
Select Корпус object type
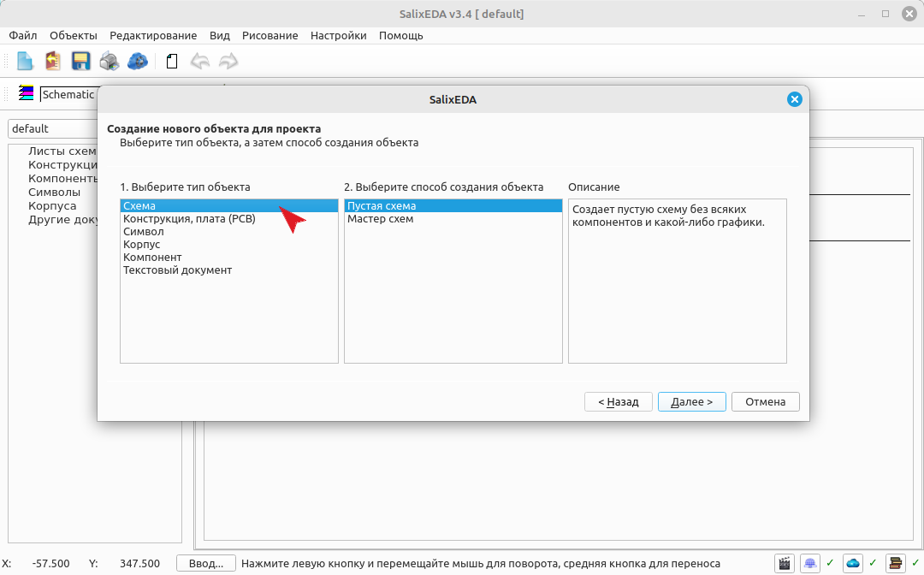click(x=229, y=245)
